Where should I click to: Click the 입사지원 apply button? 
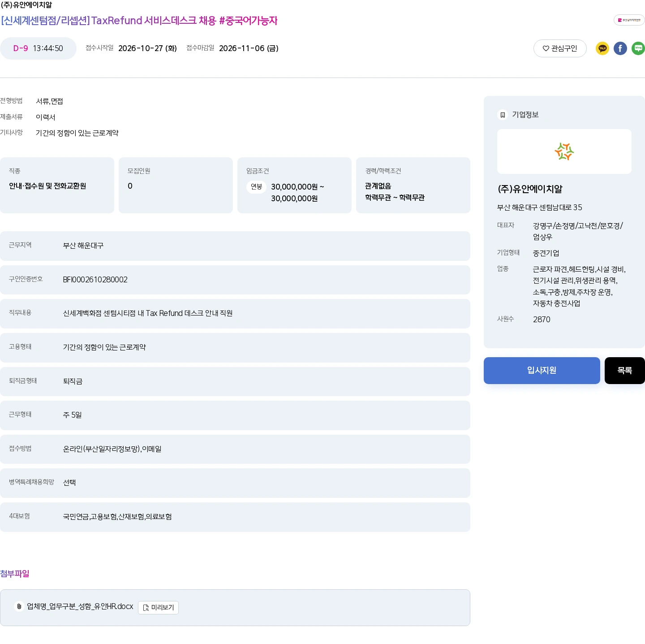542,371
